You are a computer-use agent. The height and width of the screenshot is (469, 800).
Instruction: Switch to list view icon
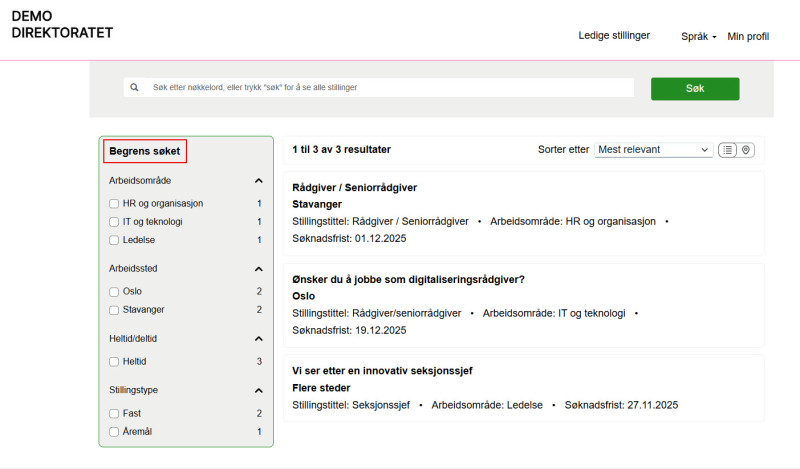(x=728, y=150)
